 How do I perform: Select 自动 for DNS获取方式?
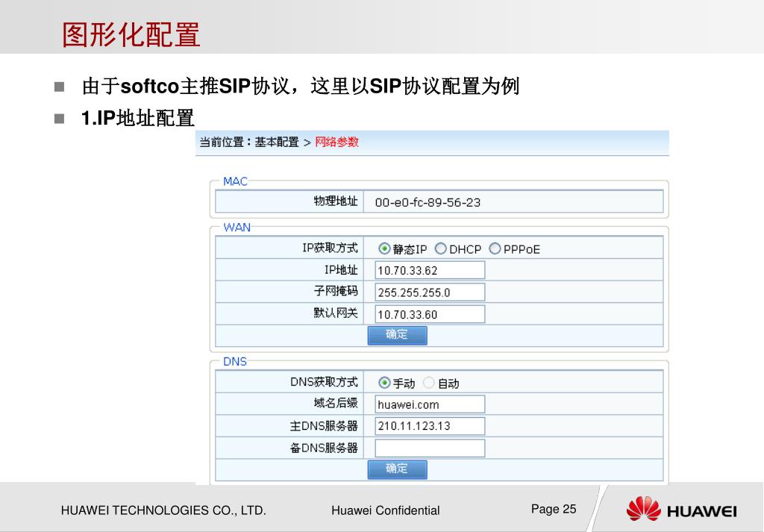point(429,383)
